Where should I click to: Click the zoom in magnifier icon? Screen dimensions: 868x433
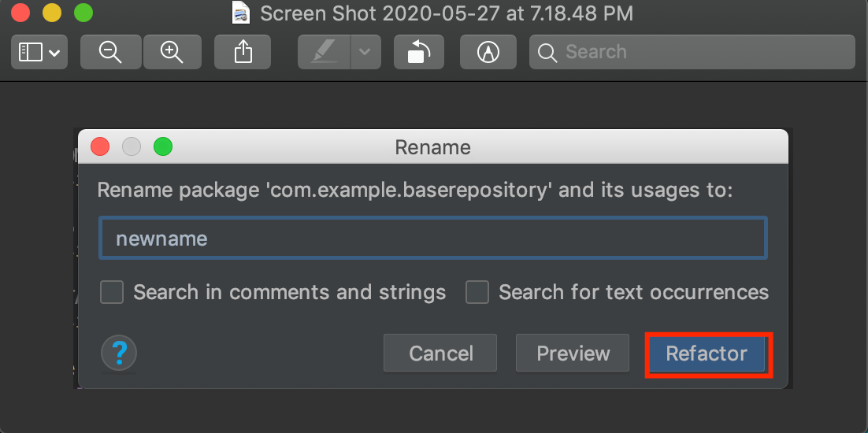[172, 52]
